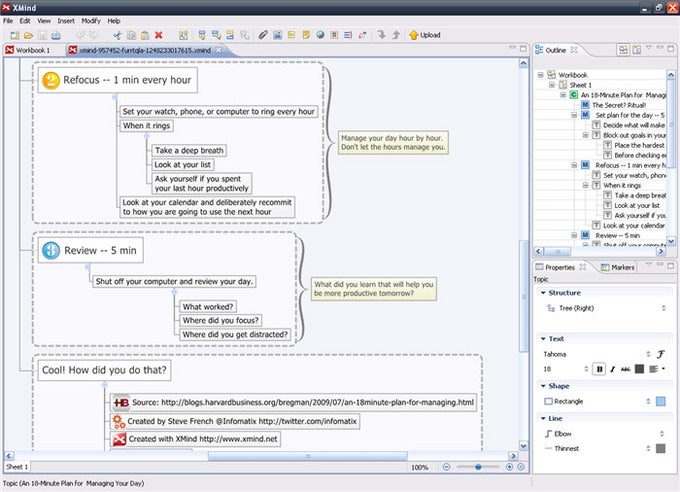Collapse the Sheet 1 node in Outline

552,85
